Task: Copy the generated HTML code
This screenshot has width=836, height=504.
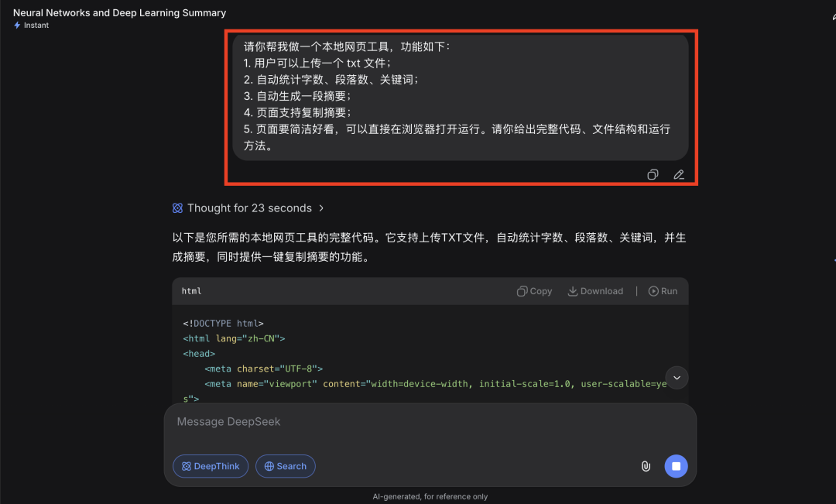Action: click(x=534, y=290)
